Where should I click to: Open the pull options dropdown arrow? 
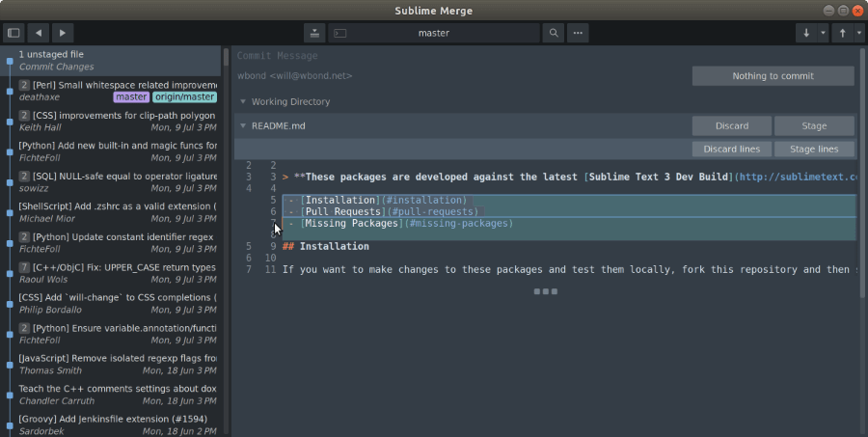(x=823, y=33)
